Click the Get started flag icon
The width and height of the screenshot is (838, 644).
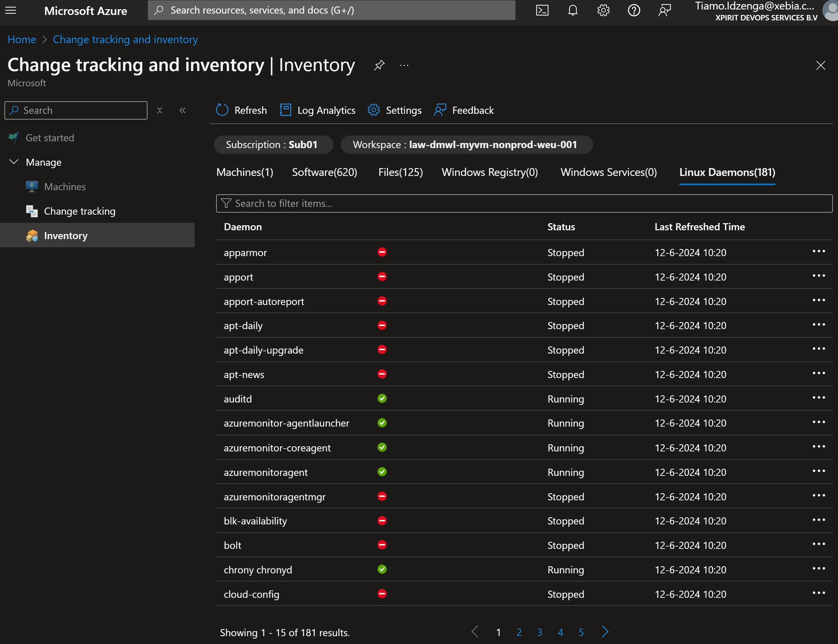click(x=14, y=138)
